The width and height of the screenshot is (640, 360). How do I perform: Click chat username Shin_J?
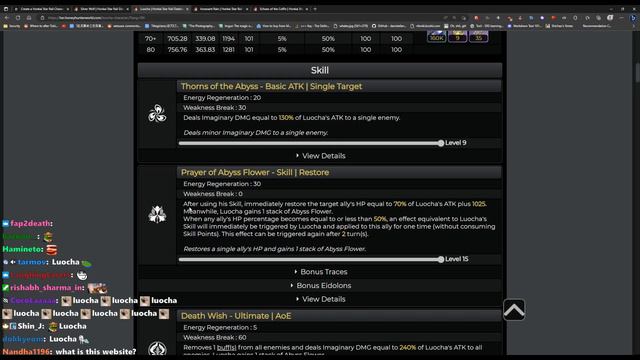pos(31,326)
